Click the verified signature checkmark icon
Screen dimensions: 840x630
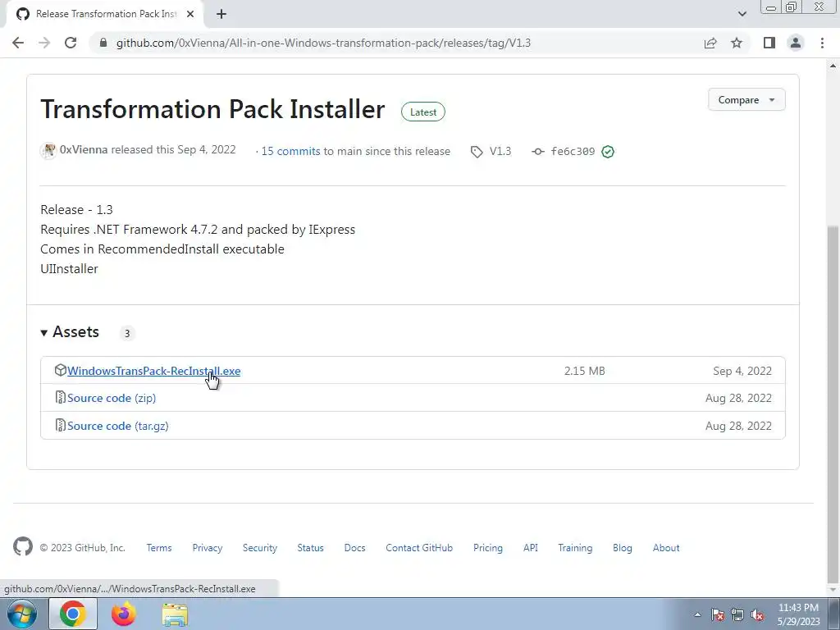click(x=608, y=152)
